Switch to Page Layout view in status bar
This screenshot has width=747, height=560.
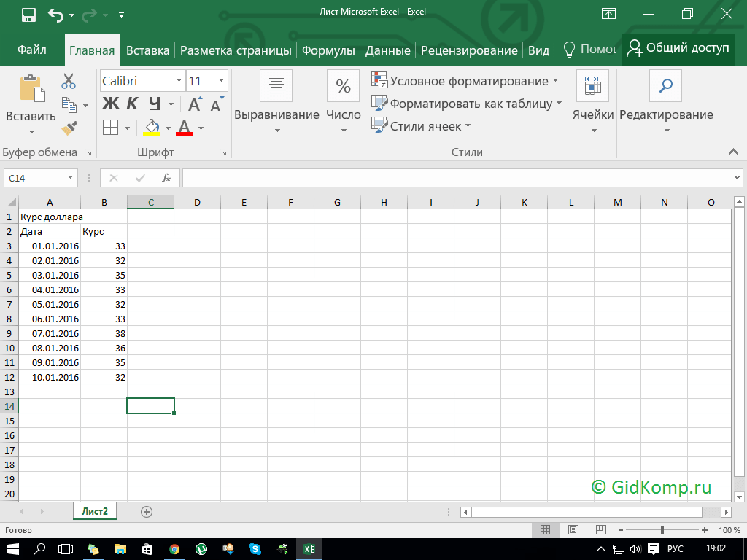click(x=573, y=530)
